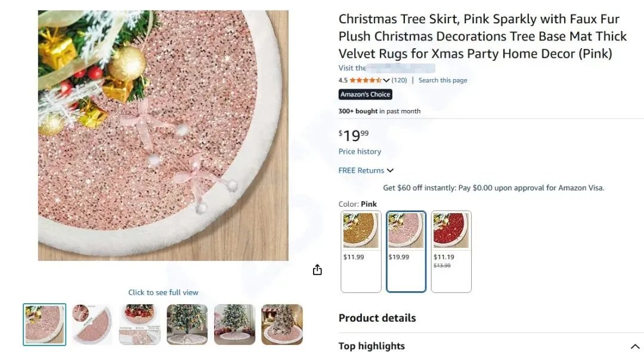View the fifth thumbnail of tree on skirt
The height and width of the screenshot is (352, 644).
click(x=234, y=325)
